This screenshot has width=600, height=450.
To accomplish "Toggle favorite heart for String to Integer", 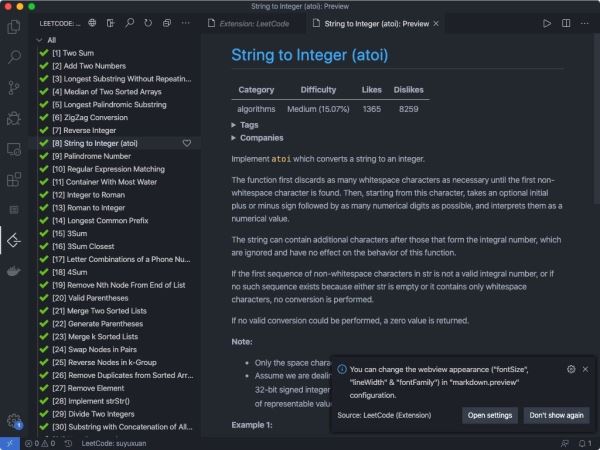I will click(x=187, y=143).
